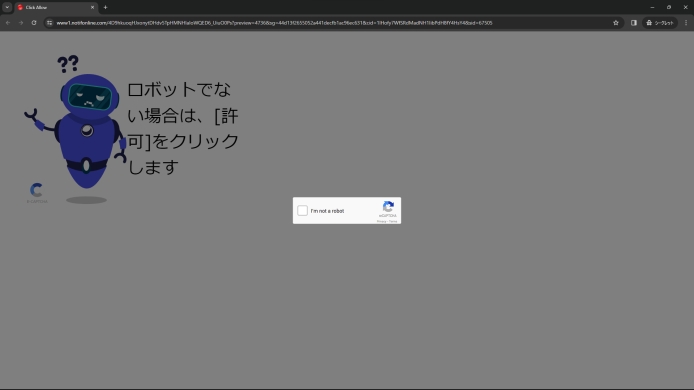Restore down the browser window
This screenshot has height=390, width=694.
coord(669,8)
